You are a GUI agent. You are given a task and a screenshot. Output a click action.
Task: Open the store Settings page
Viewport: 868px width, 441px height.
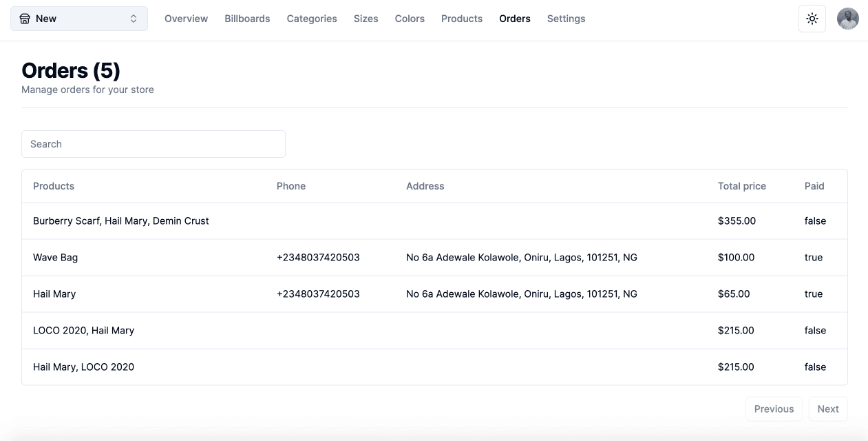(x=566, y=19)
